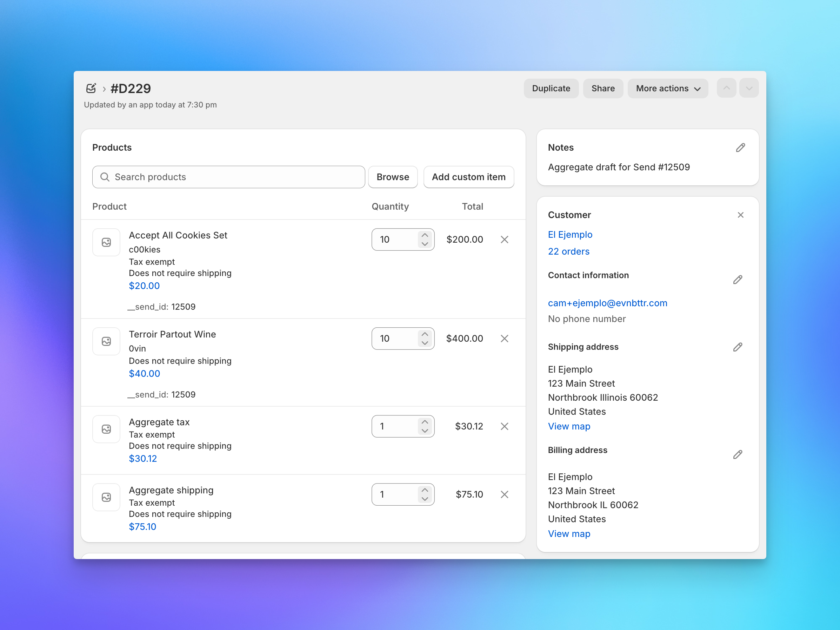The width and height of the screenshot is (840, 630).
Task: Open El Ejemplo customer profile
Action: tap(570, 235)
